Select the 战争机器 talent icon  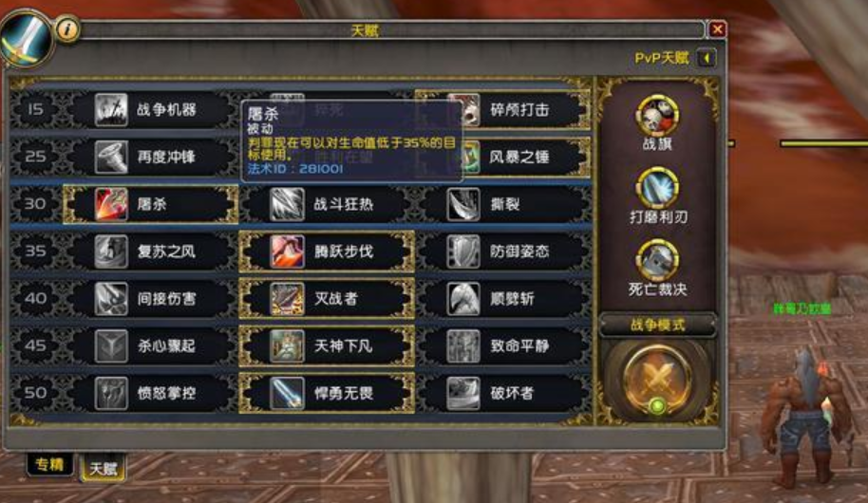click(111, 109)
